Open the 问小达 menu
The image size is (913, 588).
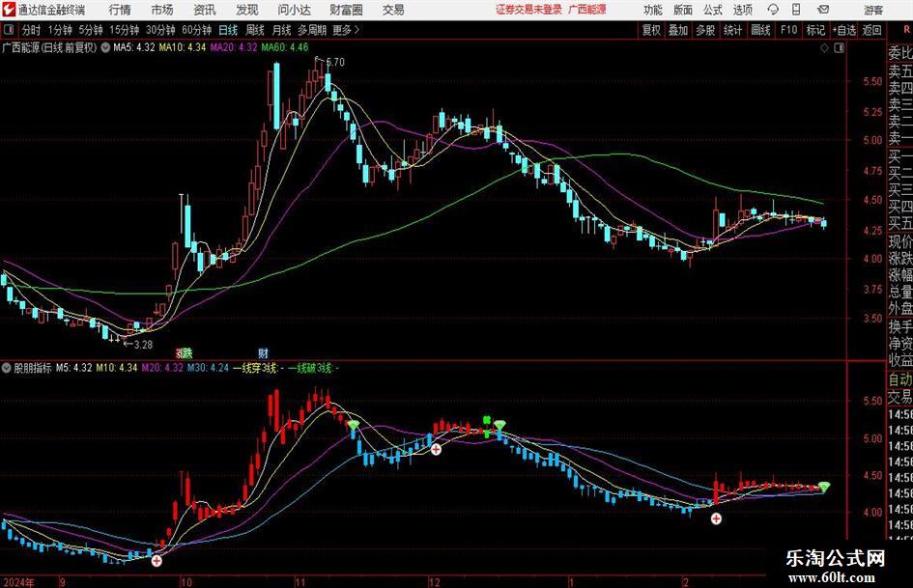(294, 10)
